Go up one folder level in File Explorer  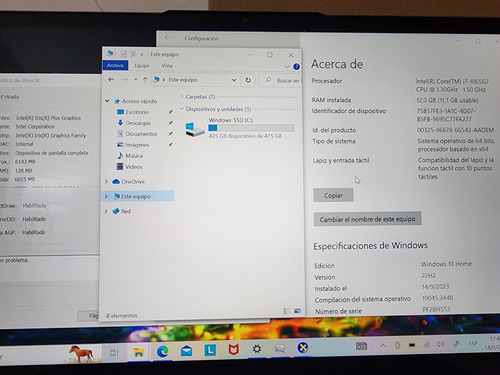tap(145, 80)
